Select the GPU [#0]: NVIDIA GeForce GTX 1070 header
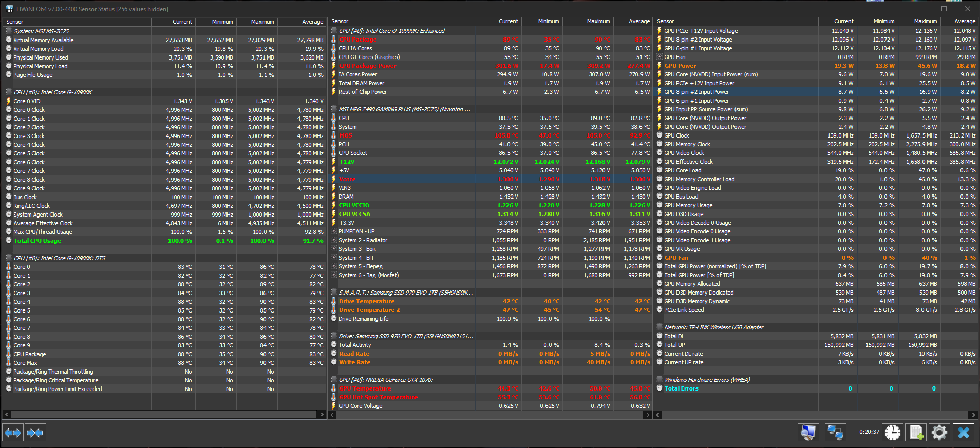 490,380
